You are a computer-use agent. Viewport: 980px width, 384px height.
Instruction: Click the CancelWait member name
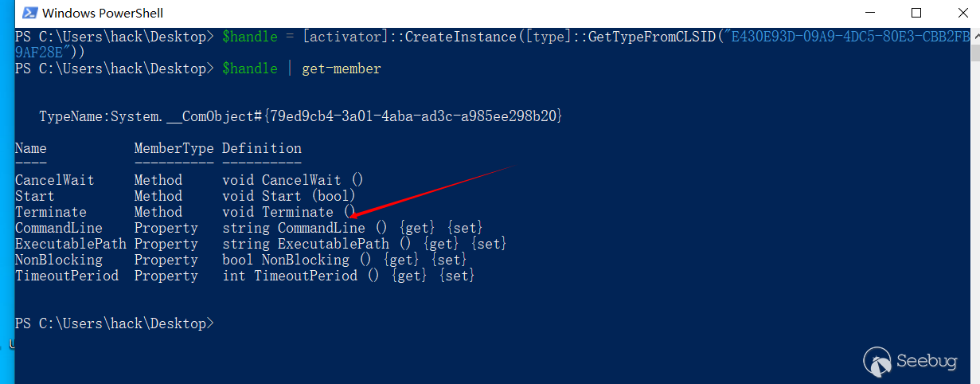54,180
